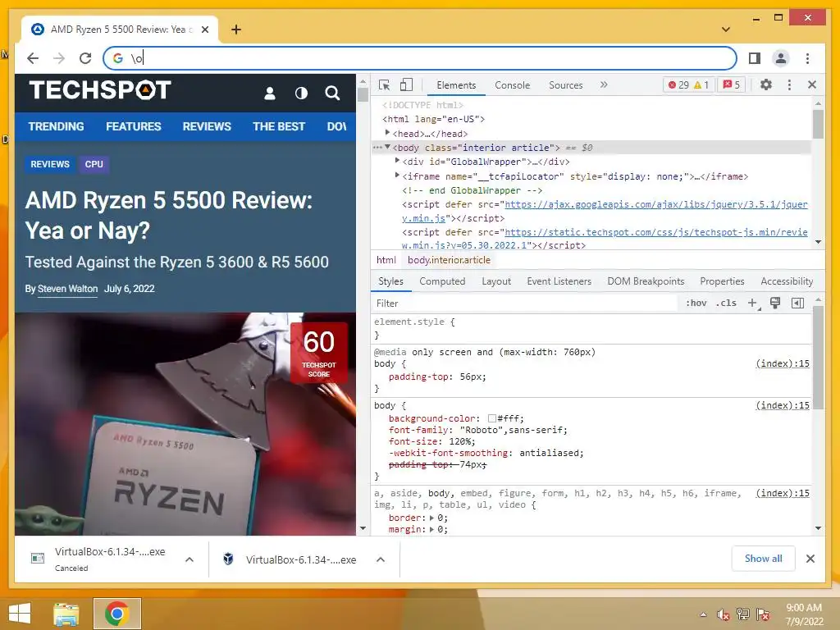Reload the page
Screen dimensions: 840x630
(85, 58)
